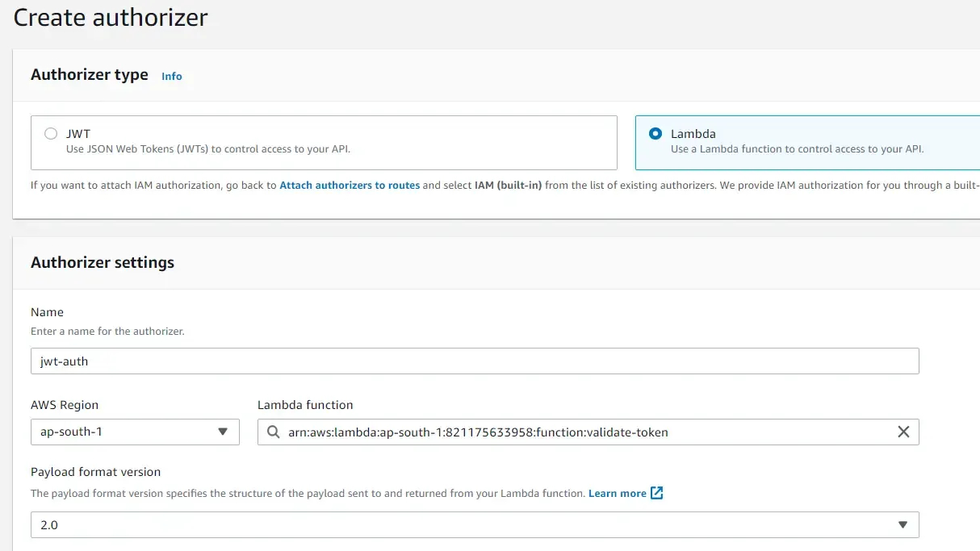Click the Name input containing jwt-auth

[475, 361]
